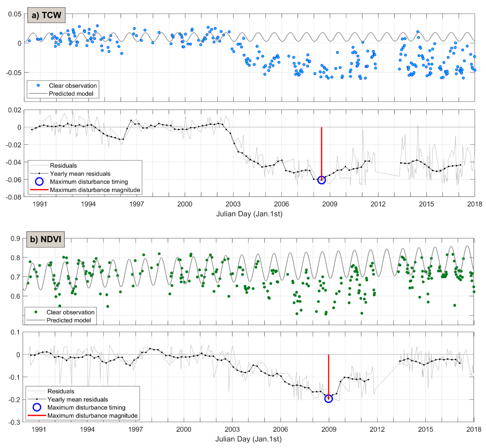Viewport: 486px width, 448px height.
Task: Click 'Maximum disturbance magnitude' text in NDVI legend
Action: tap(92, 416)
